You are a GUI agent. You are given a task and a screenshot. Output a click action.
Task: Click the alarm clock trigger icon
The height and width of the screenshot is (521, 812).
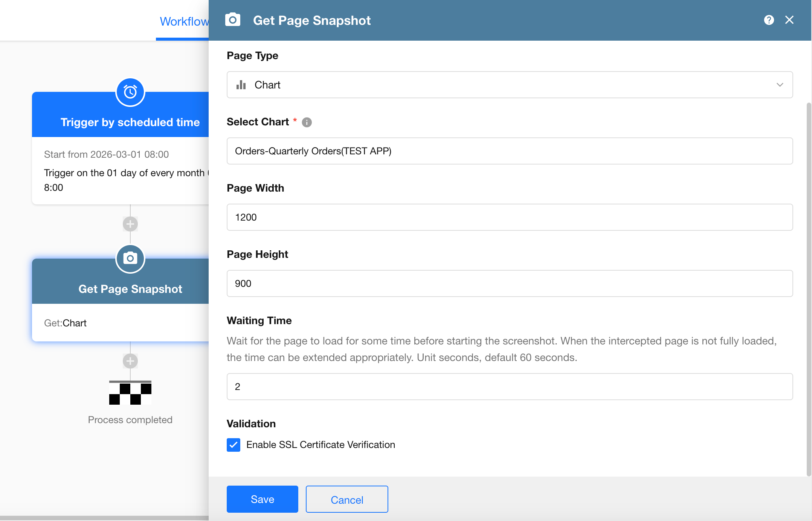pyautogui.click(x=130, y=92)
